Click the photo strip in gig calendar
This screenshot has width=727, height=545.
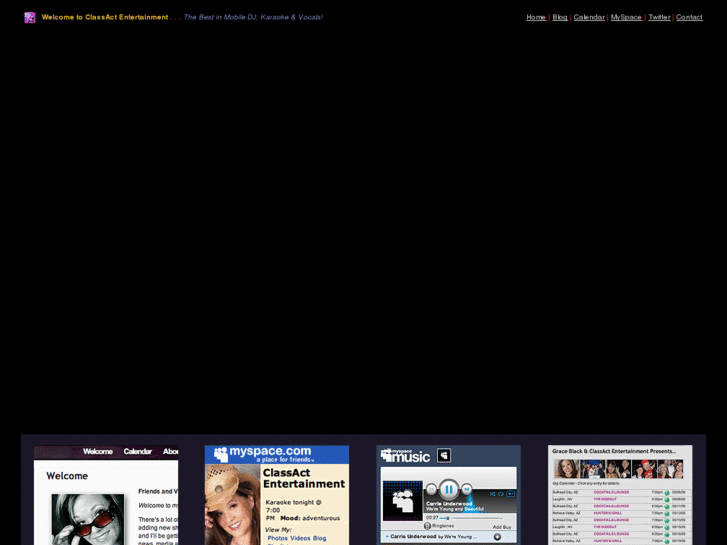619,469
